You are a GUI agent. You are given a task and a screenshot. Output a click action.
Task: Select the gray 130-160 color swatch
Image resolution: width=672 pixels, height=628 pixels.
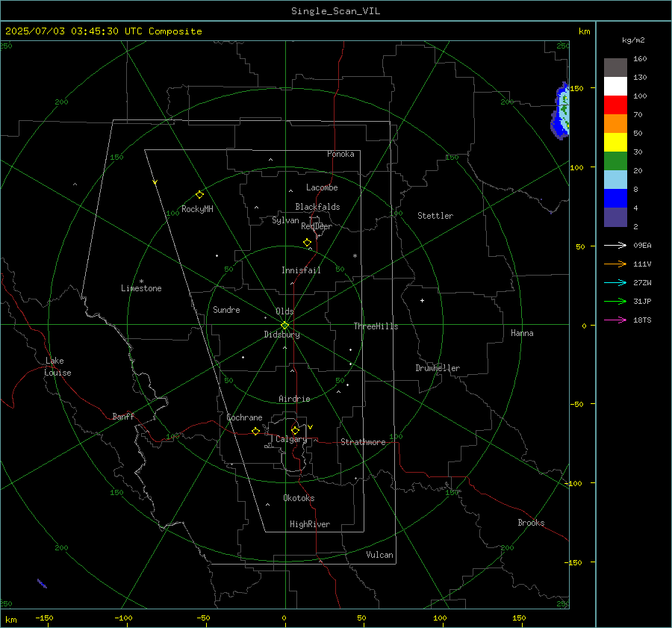pos(615,68)
